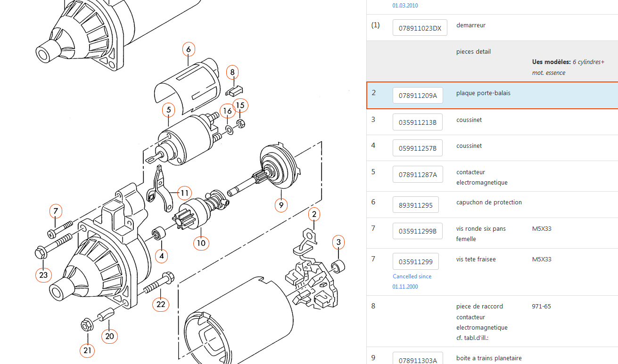The image size is (618, 364).
Task: Select part number 078911287A
Action: (x=418, y=175)
